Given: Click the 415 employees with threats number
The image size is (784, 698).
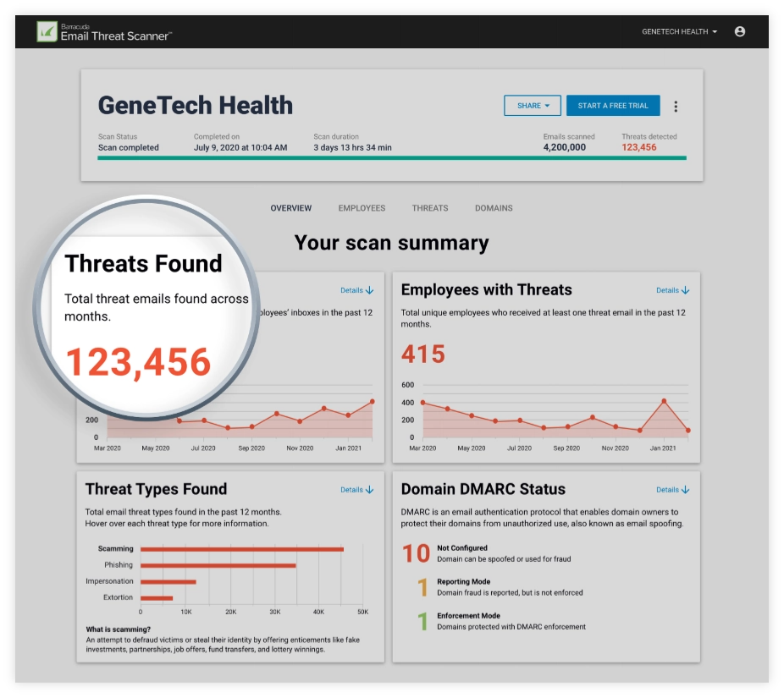Looking at the screenshot, I should click(423, 354).
